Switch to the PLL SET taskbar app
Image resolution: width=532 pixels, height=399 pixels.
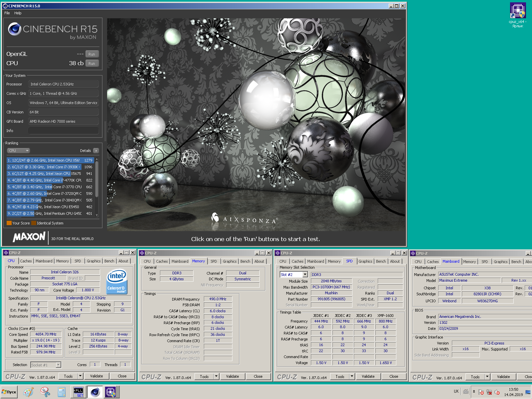pos(79,392)
